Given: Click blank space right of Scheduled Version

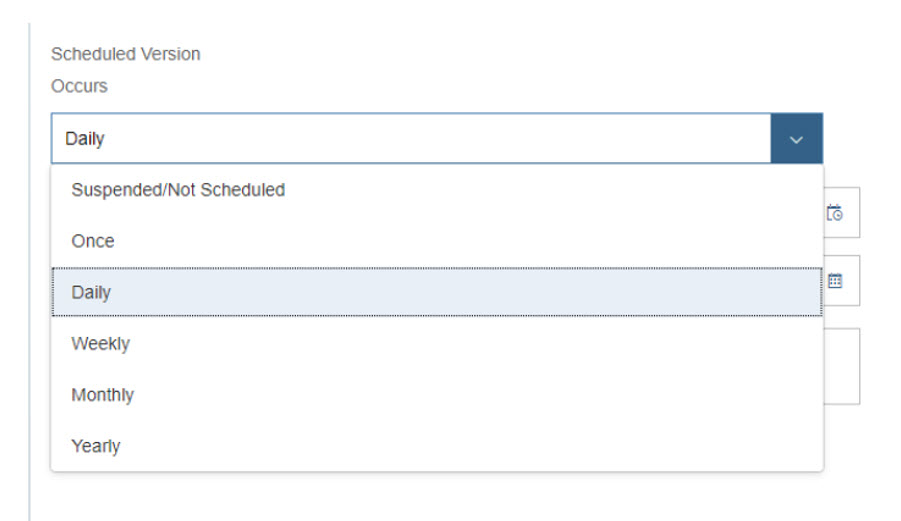Looking at the screenshot, I should pos(517,54).
